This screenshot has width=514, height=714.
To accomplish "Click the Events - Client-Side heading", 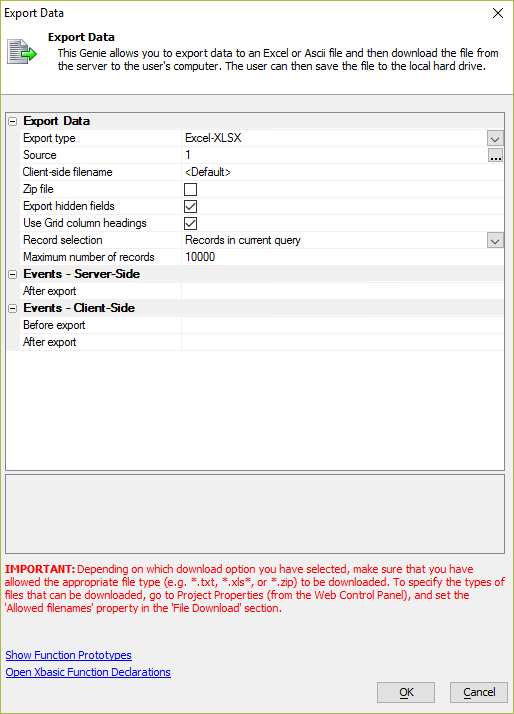I will point(79,308).
